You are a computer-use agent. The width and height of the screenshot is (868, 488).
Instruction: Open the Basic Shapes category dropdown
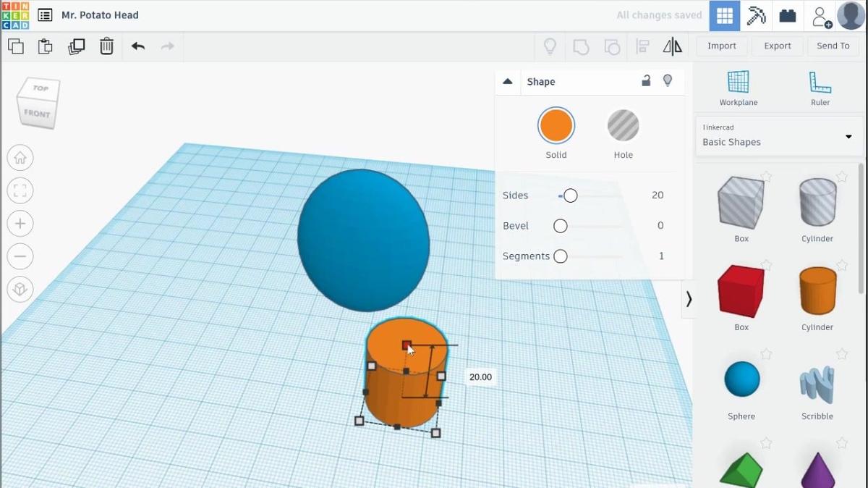tap(779, 136)
